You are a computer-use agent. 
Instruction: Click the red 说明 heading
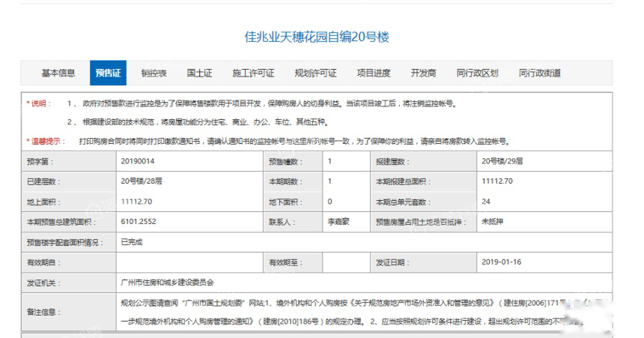point(39,103)
